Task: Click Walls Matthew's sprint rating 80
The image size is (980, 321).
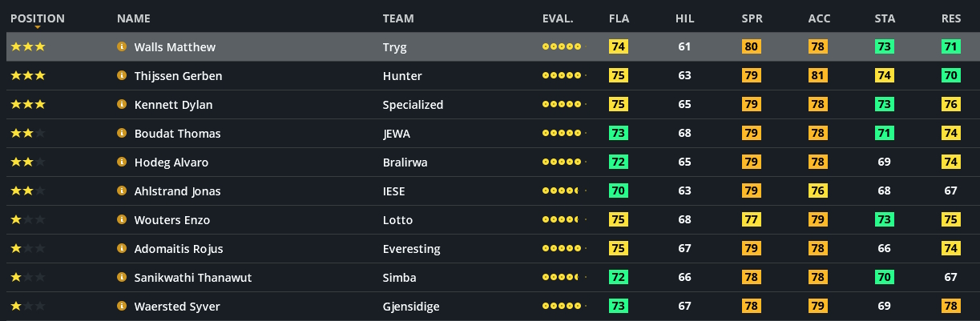Action: tap(752, 47)
